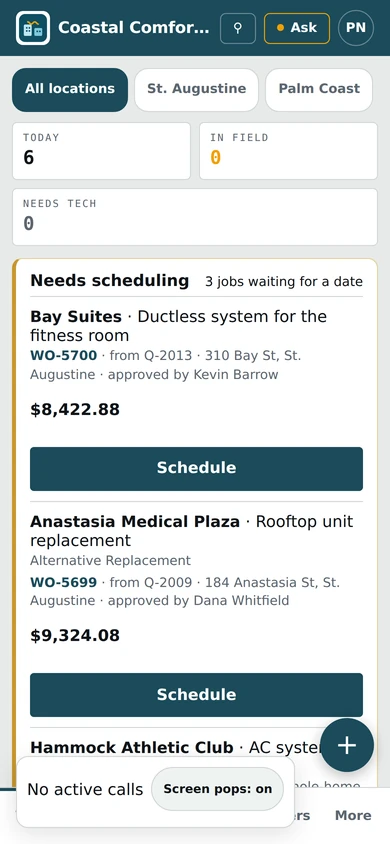390x844 pixels.
Task: Select the All locations filter
Action: pos(70,89)
